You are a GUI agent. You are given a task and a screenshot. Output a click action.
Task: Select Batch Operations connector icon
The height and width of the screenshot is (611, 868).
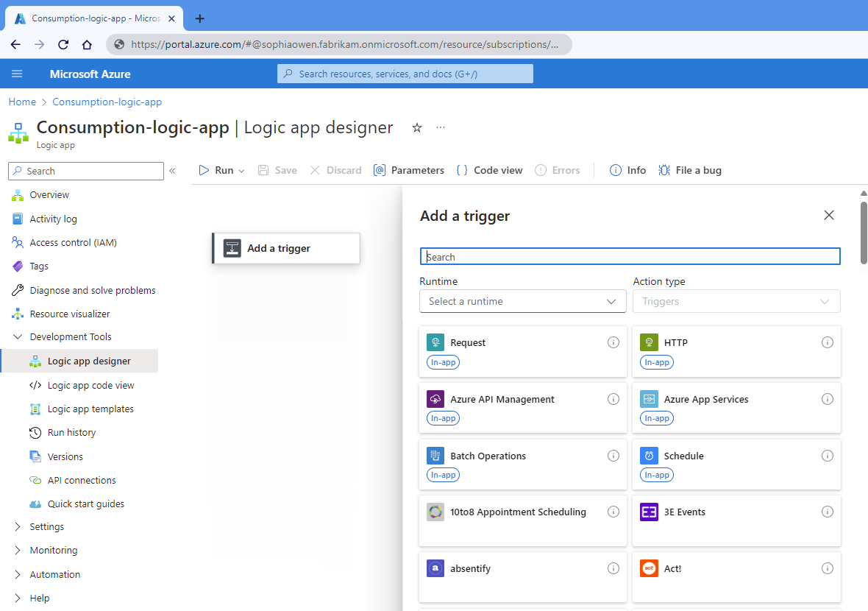click(x=435, y=456)
